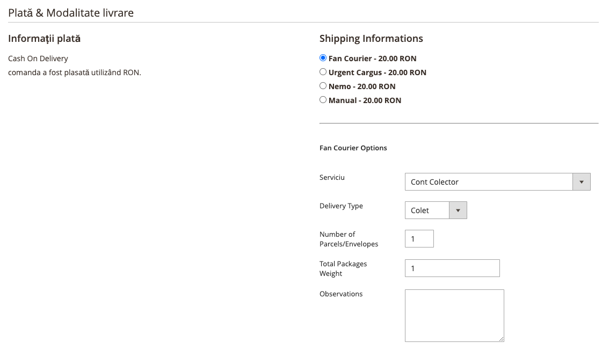This screenshot has width=602, height=364.
Task: Click the 'Serviciu' field label
Action: coord(332,177)
